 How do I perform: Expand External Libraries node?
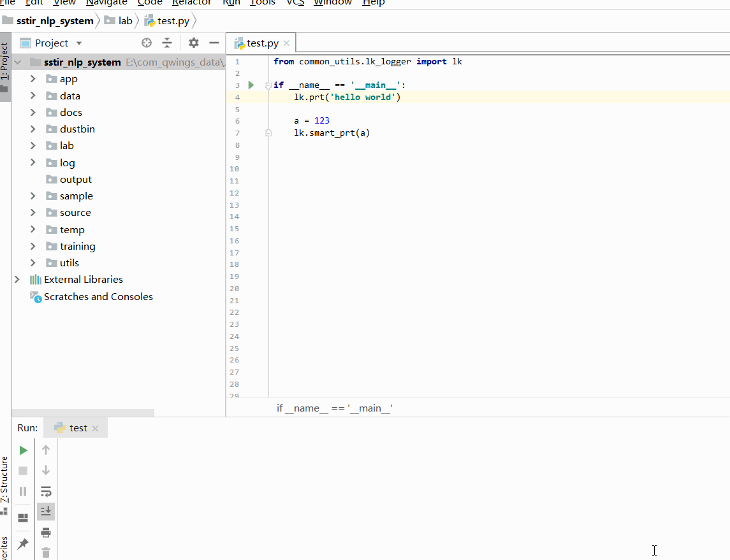point(17,280)
